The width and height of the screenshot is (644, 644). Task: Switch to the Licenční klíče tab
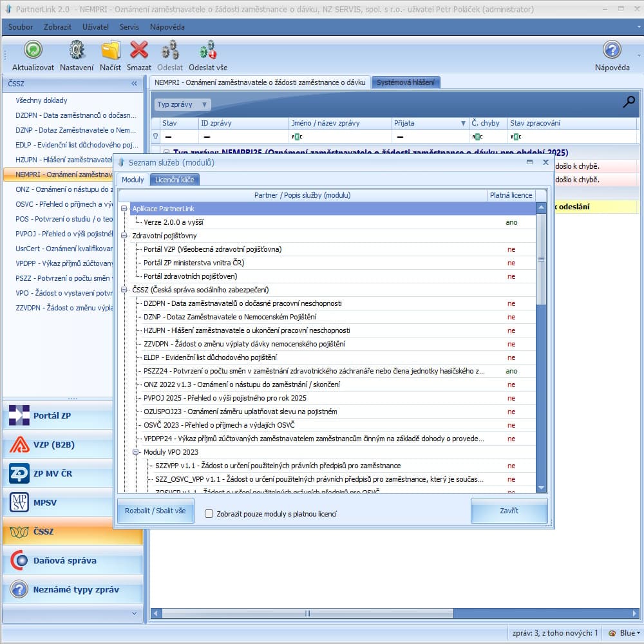pyautogui.click(x=175, y=180)
